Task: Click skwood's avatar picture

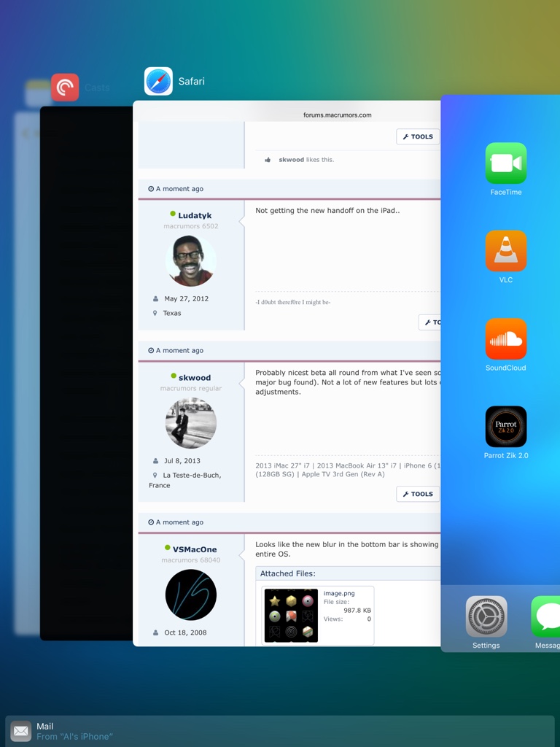Action: 191,423
